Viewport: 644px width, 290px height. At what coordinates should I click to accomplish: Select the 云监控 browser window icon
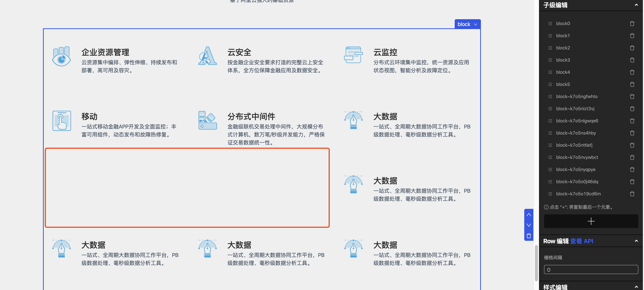(353, 55)
